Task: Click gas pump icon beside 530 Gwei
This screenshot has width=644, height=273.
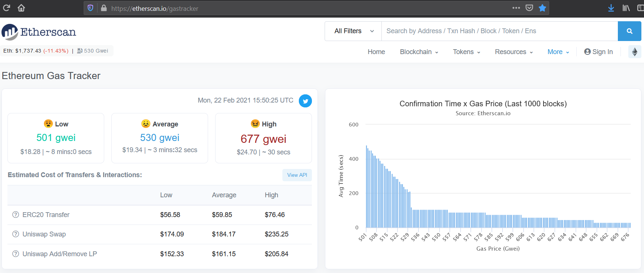Action: point(80,51)
